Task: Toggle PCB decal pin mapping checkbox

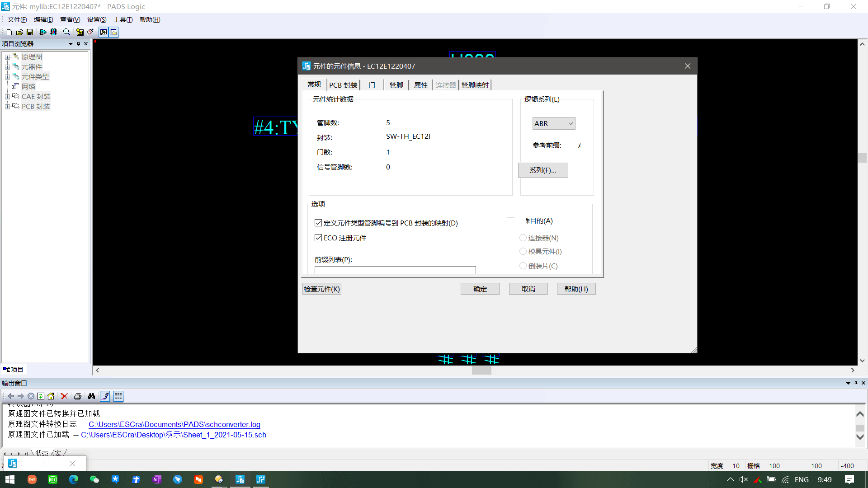Action: click(318, 223)
